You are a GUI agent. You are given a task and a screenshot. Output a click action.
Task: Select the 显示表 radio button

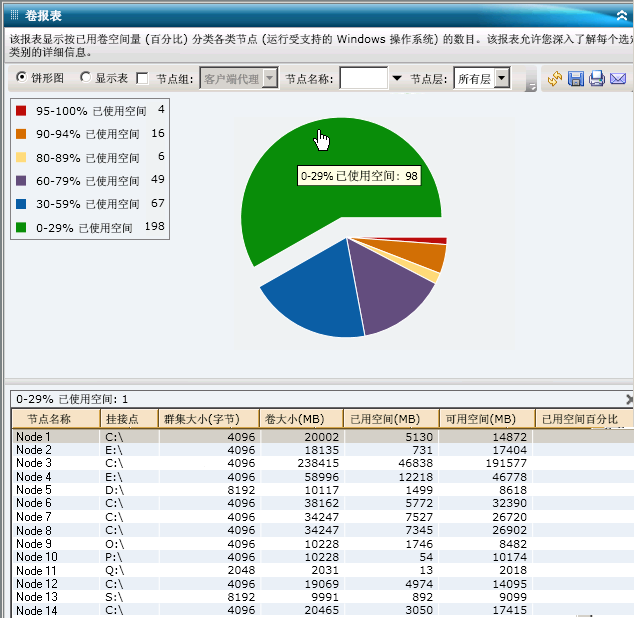(x=85, y=78)
